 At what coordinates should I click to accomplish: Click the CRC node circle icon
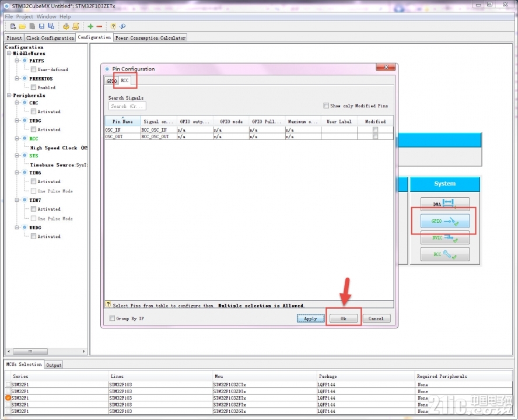click(x=24, y=103)
